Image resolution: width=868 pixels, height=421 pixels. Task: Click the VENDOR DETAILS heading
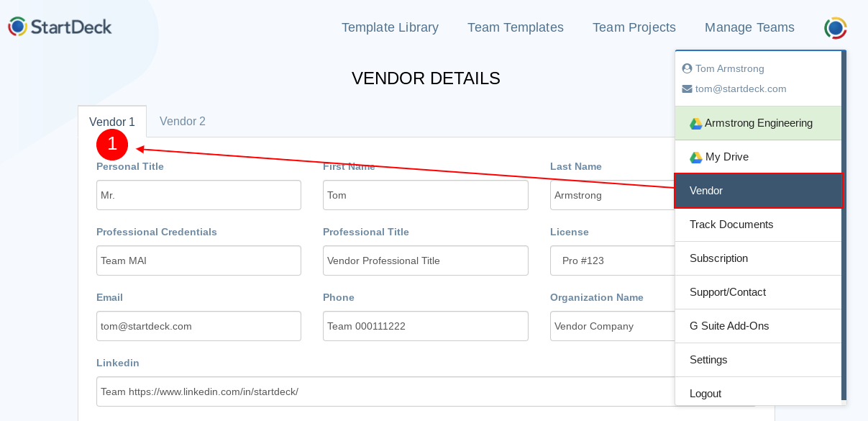[x=426, y=78]
